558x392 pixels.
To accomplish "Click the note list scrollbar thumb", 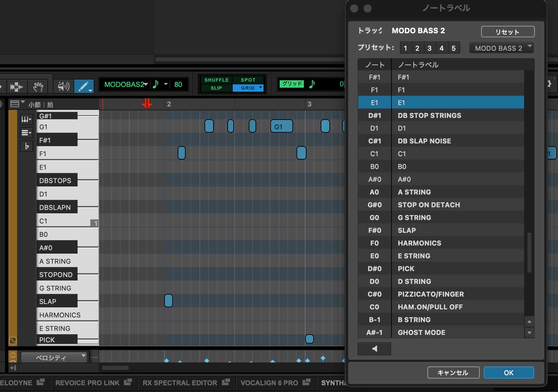I will coord(529,252).
